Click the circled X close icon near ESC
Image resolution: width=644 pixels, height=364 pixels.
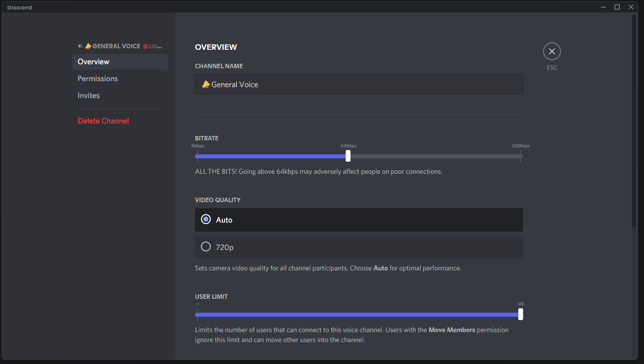[552, 51]
